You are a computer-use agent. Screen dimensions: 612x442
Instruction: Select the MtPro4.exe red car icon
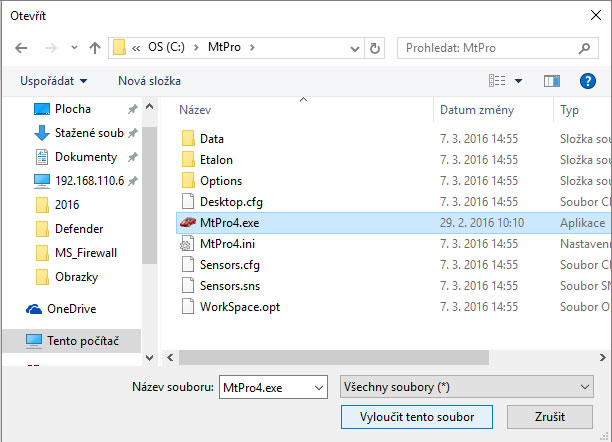[188, 223]
